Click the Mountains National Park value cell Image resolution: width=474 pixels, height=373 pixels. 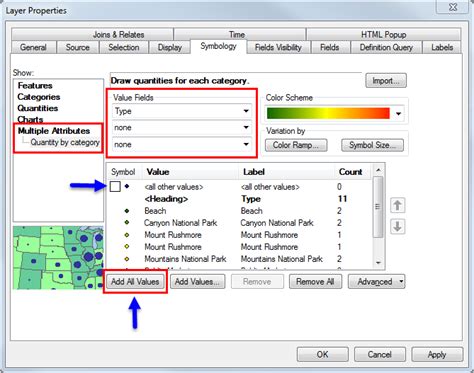tap(185, 259)
